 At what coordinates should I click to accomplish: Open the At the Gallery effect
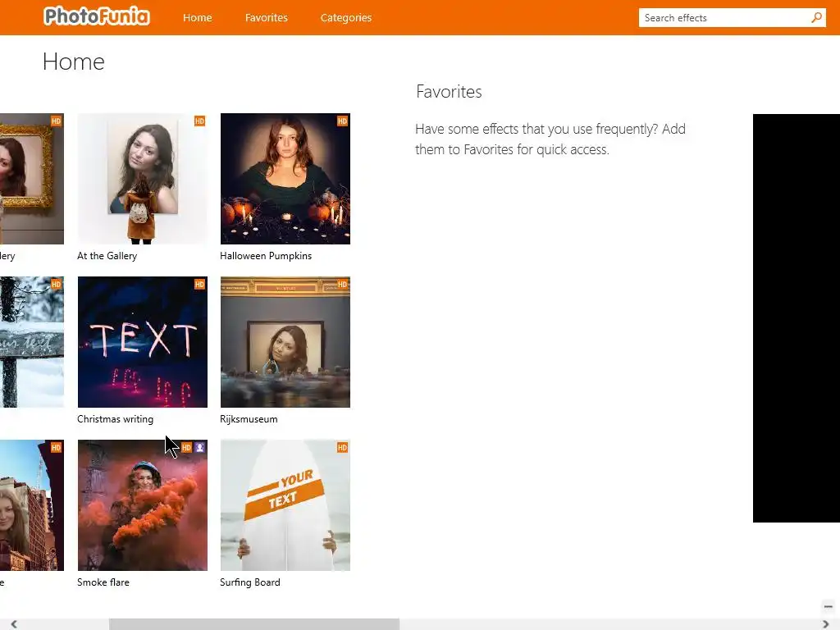tap(143, 178)
